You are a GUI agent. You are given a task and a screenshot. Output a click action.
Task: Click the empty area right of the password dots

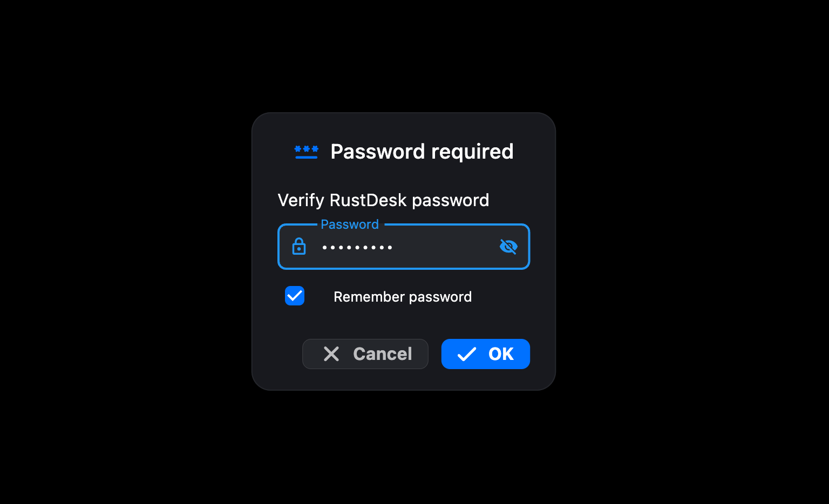coord(445,247)
